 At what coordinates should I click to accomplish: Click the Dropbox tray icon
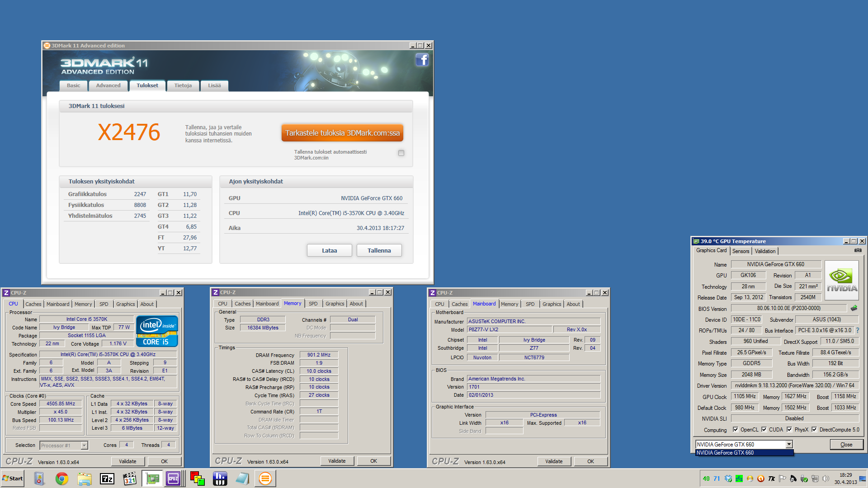[728, 479]
